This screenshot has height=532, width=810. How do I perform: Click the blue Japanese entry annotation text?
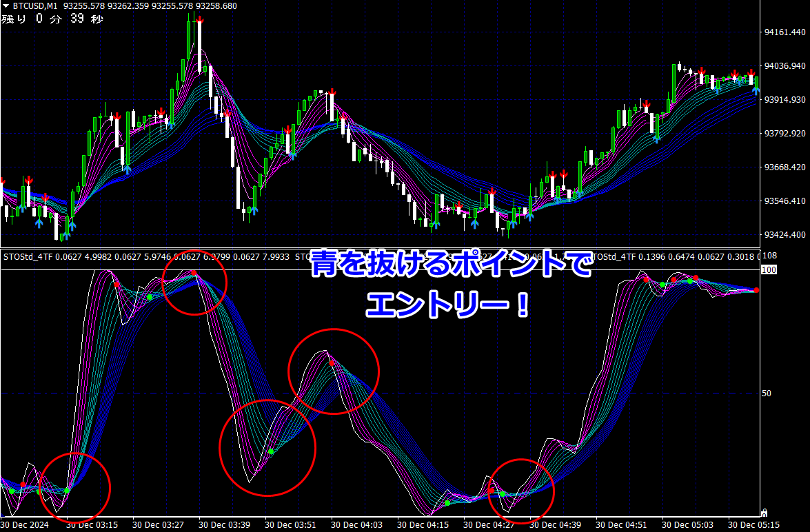[x=450, y=284]
